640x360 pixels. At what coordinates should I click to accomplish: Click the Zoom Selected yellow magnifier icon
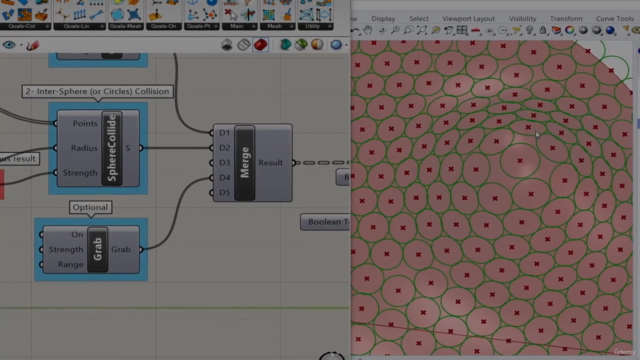coord(436,31)
